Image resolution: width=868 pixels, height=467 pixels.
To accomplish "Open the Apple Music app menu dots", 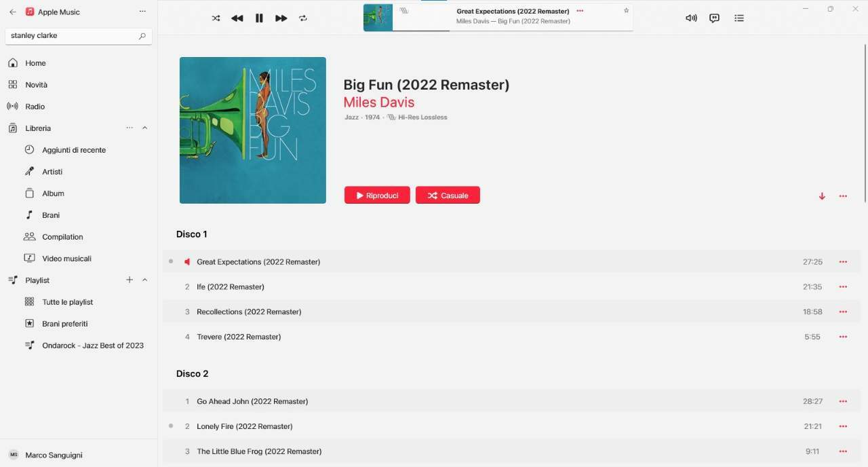I will [x=142, y=12].
